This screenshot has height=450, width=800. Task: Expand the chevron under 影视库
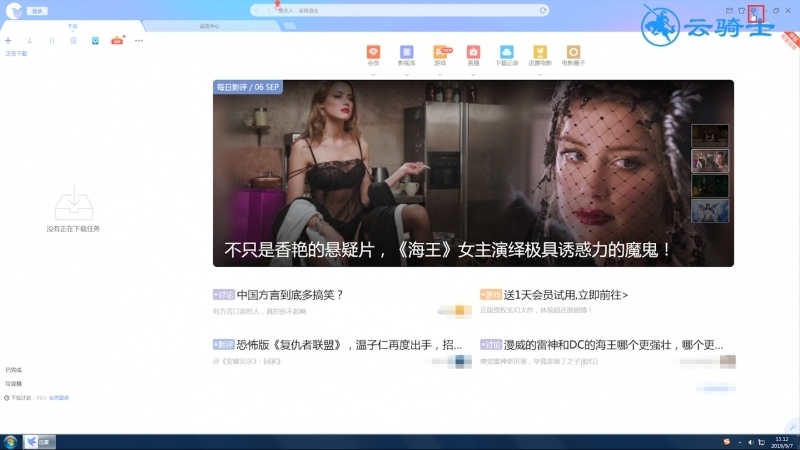pyautogui.click(x=407, y=74)
